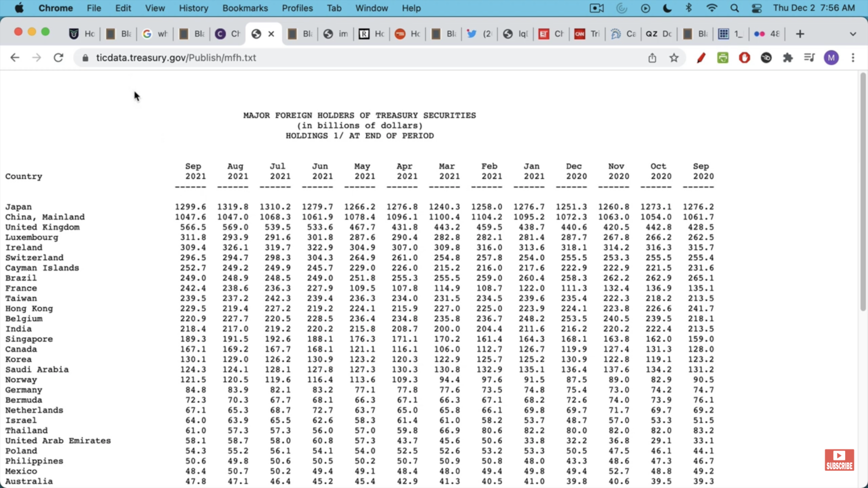
Task: Click the red Subscribe button
Action: click(839, 460)
